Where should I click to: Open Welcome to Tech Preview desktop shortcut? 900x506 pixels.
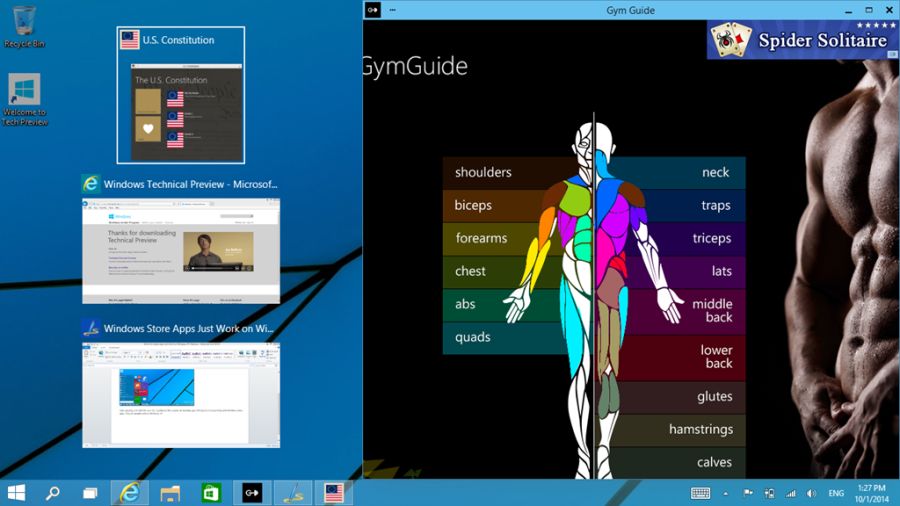[24, 99]
